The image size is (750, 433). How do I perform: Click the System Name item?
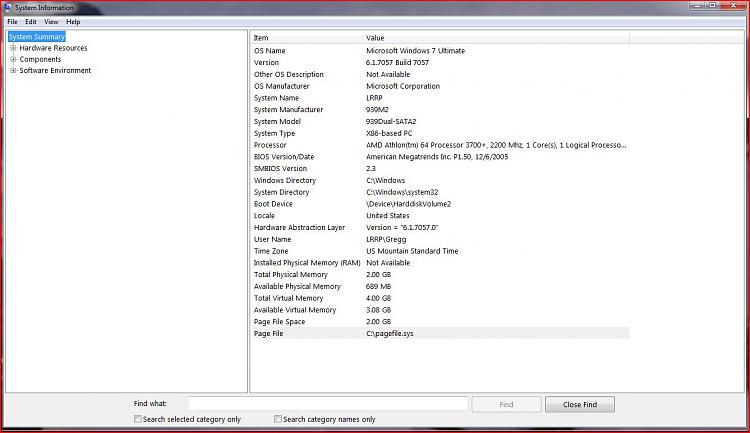coord(276,98)
